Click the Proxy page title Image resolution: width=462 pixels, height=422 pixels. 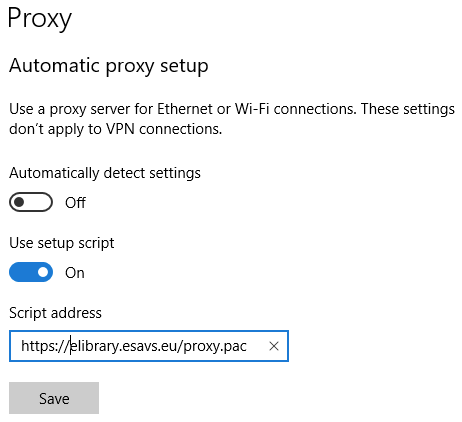point(40,18)
